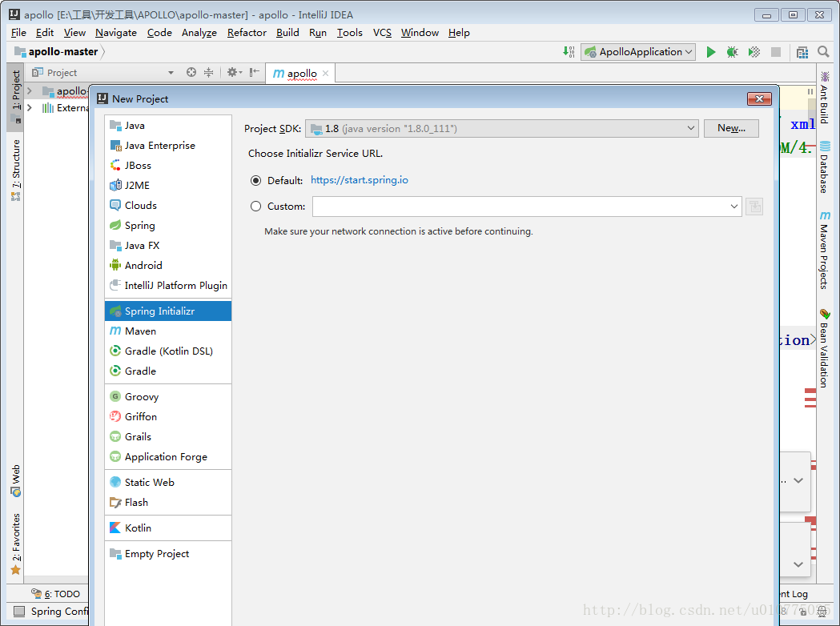Select Application Forge project type
This screenshot has width=840, height=626.
pyautogui.click(x=168, y=457)
